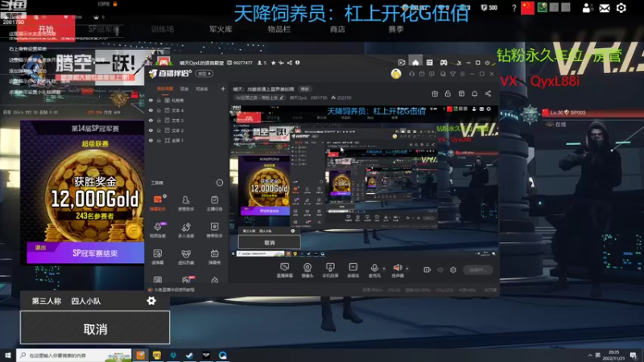Screen dimensions: 644x362
Task: Hide the 文本 3 layer eye icon
Action: pos(151,120)
